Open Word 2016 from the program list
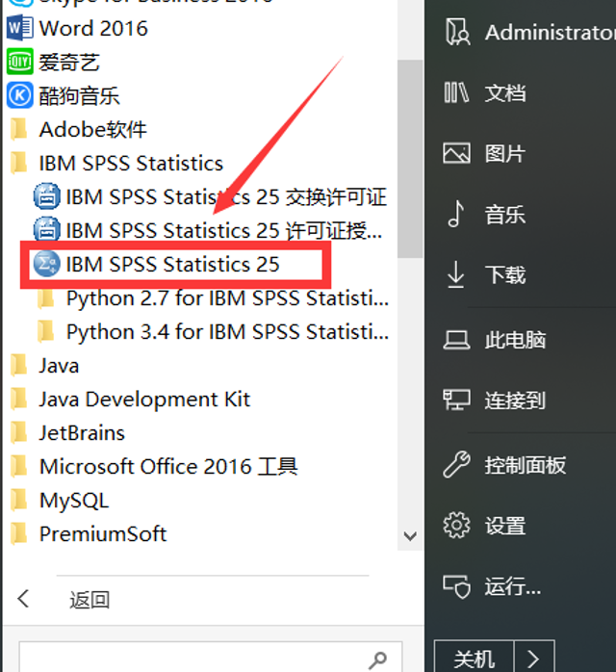 pos(77,28)
